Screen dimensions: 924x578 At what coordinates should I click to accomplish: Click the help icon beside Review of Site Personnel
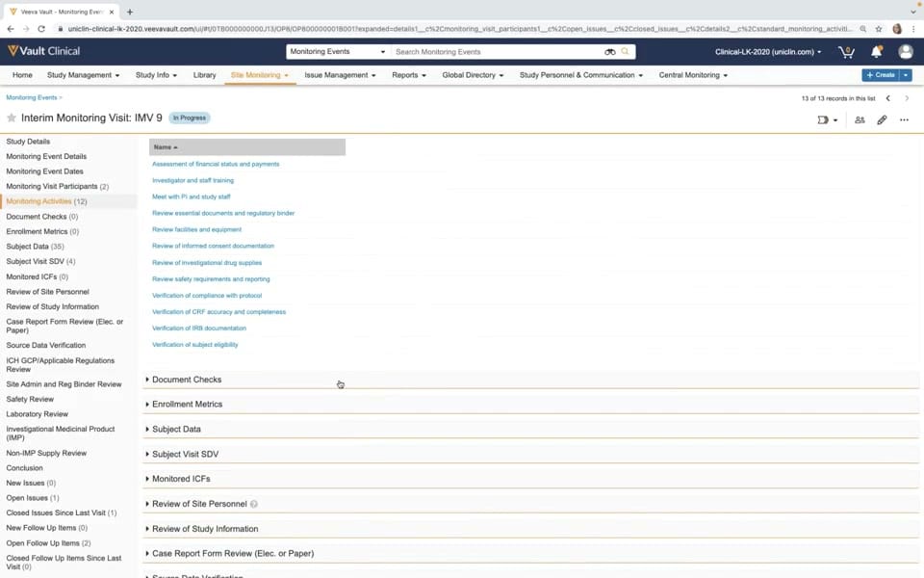tap(254, 504)
